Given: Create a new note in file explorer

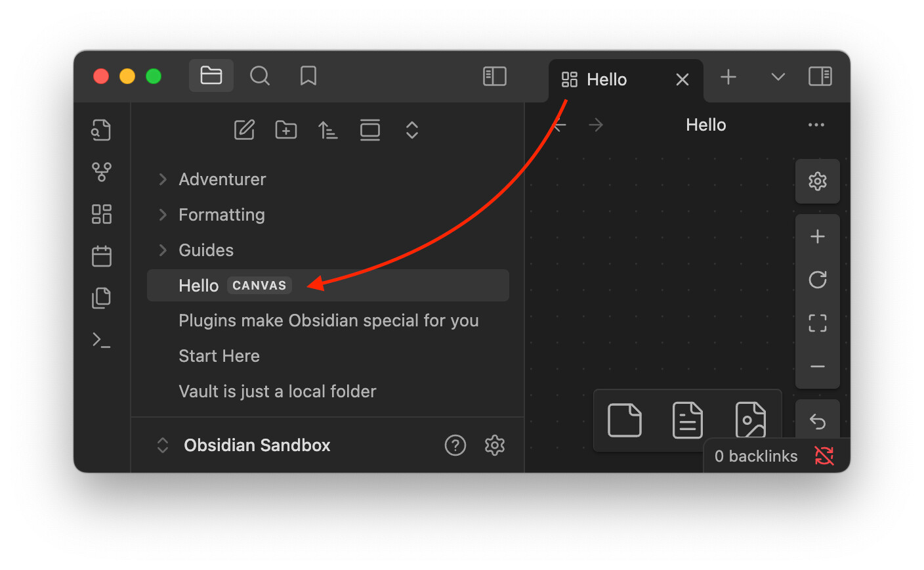Looking at the screenshot, I should coord(245,130).
